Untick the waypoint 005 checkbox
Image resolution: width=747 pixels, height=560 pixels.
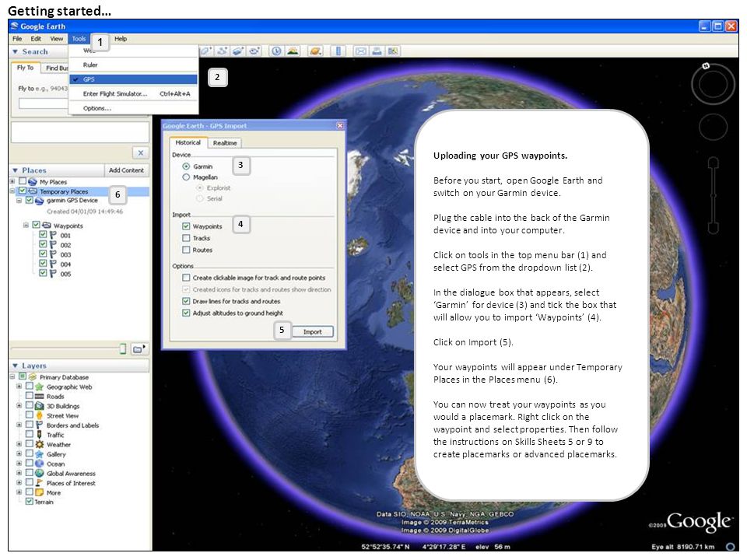[x=43, y=273]
